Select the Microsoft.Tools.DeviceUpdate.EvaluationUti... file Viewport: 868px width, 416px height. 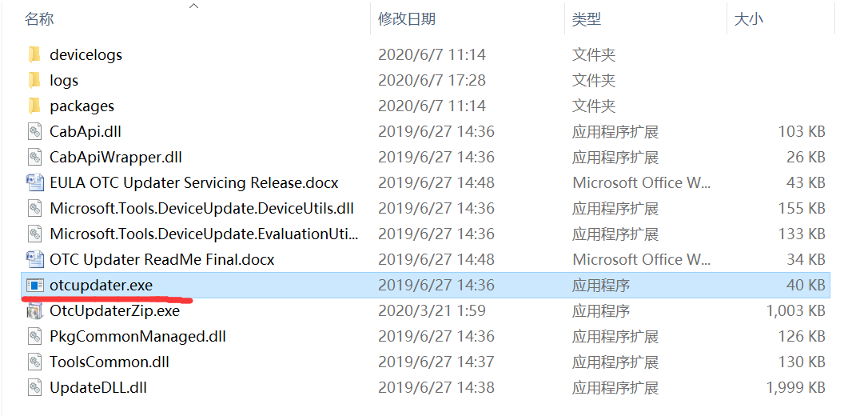[204, 234]
